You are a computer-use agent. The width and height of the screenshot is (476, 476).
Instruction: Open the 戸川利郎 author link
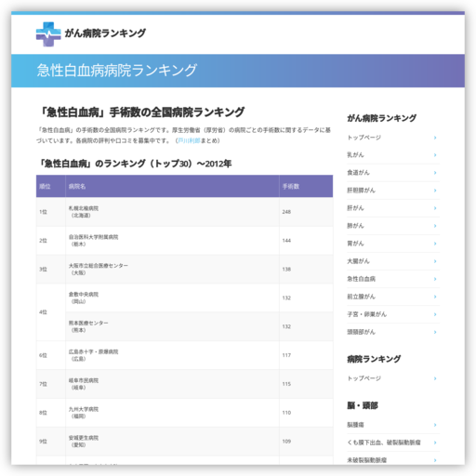click(189, 140)
